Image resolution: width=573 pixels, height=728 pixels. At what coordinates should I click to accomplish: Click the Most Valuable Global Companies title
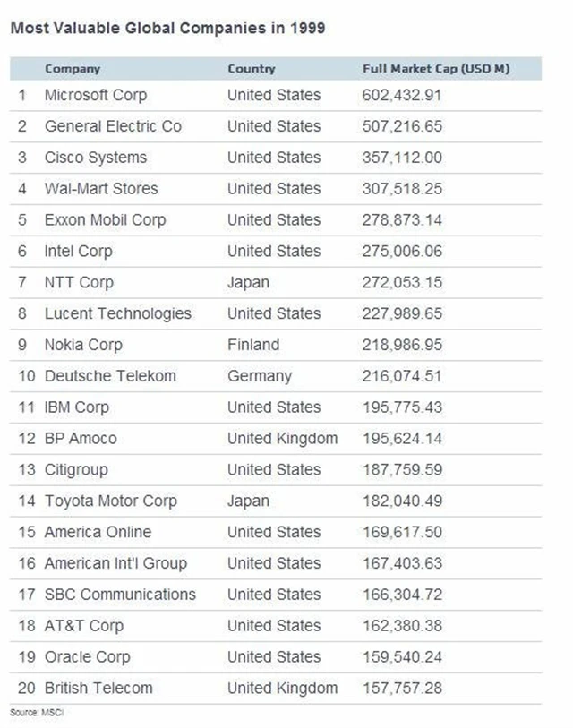click(x=167, y=28)
